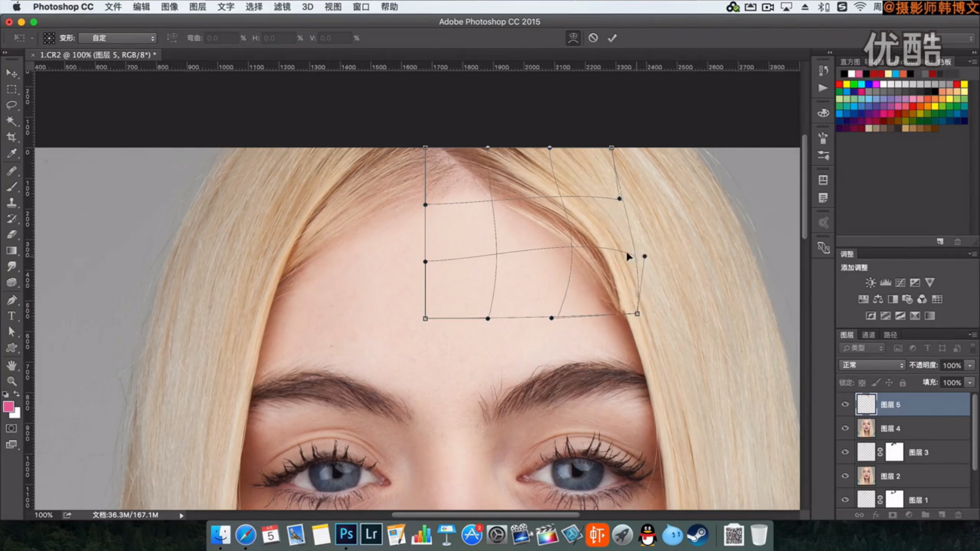
Task: Click the Wi-Fi icon in menu bar
Action: tap(861, 7)
